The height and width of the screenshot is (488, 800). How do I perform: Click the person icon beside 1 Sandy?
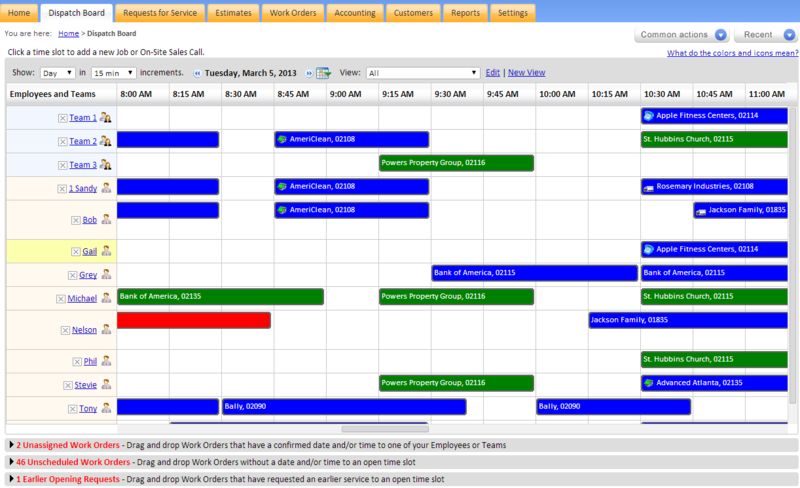coord(106,188)
